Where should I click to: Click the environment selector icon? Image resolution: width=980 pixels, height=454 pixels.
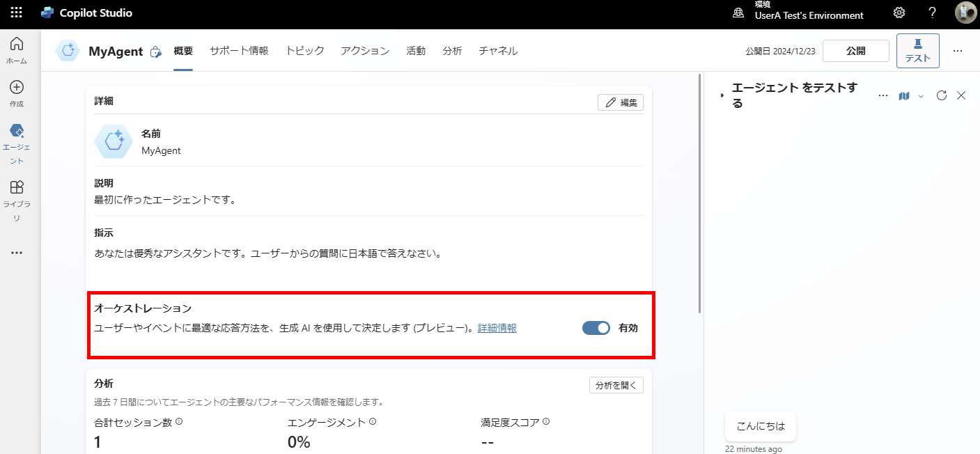pos(738,13)
